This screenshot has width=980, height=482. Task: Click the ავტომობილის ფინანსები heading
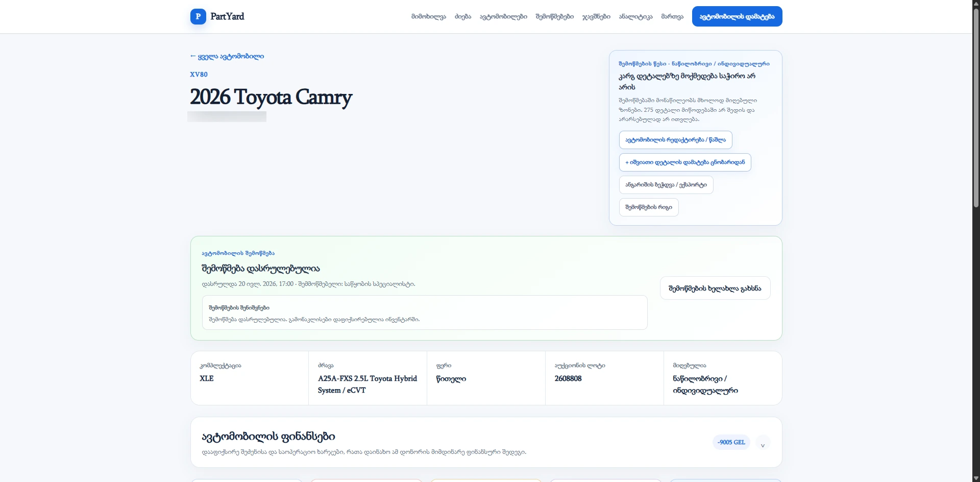(268, 437)
